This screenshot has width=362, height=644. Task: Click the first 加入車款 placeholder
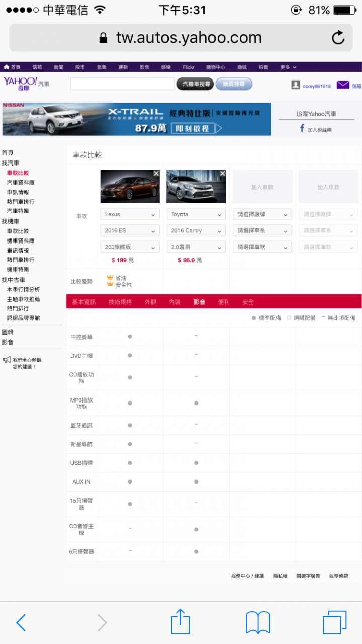pos(262,187)
